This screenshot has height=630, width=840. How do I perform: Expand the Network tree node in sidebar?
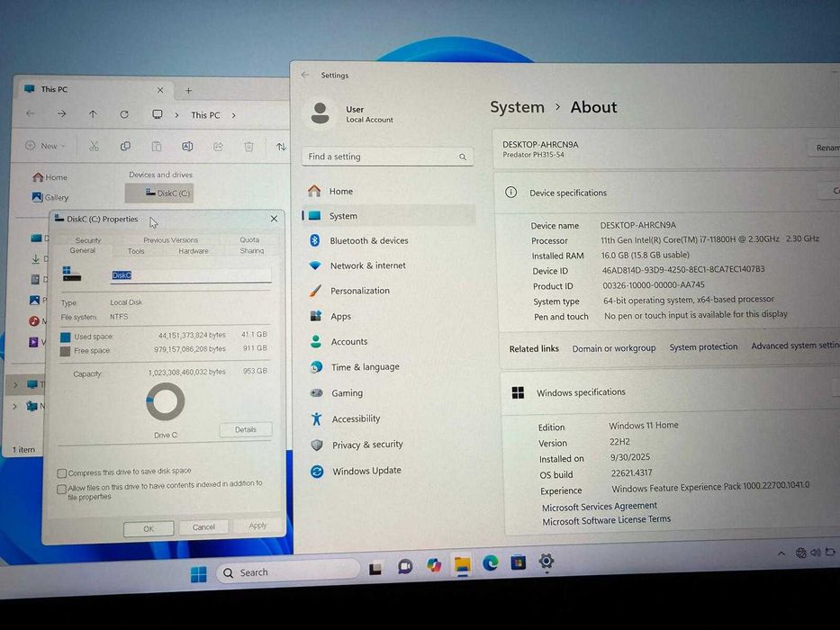[x=15, y=406]
